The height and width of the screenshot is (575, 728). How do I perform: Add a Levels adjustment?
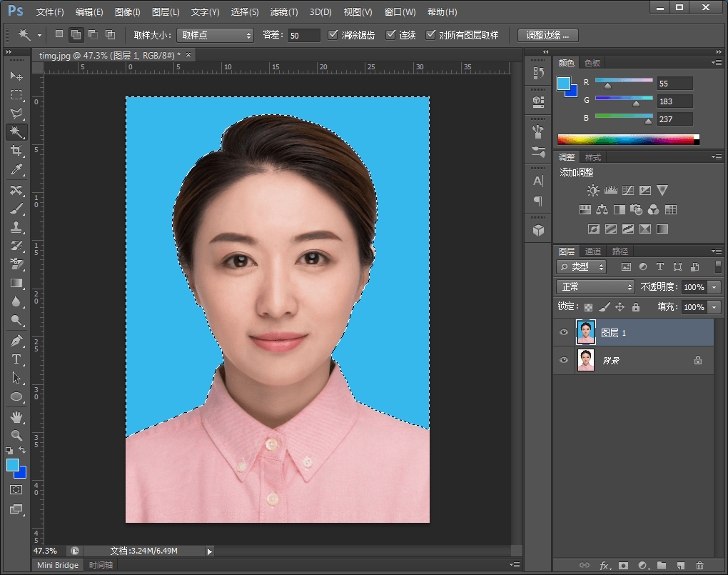pyautogui.click(x=610, y=190)
